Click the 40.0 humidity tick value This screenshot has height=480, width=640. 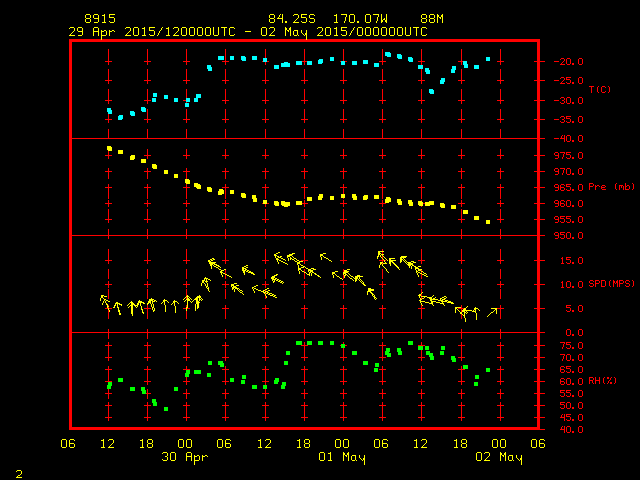571,429
